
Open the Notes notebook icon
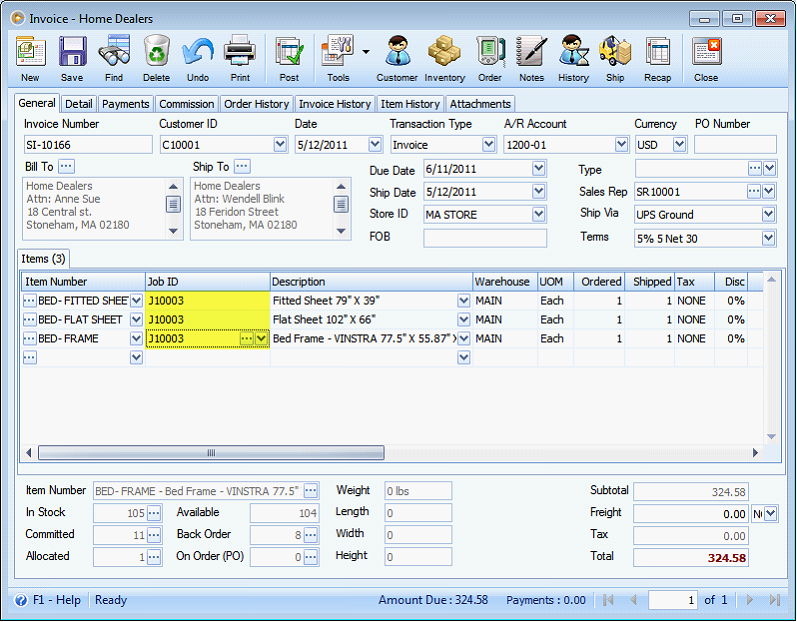click(x=531, y=51)
